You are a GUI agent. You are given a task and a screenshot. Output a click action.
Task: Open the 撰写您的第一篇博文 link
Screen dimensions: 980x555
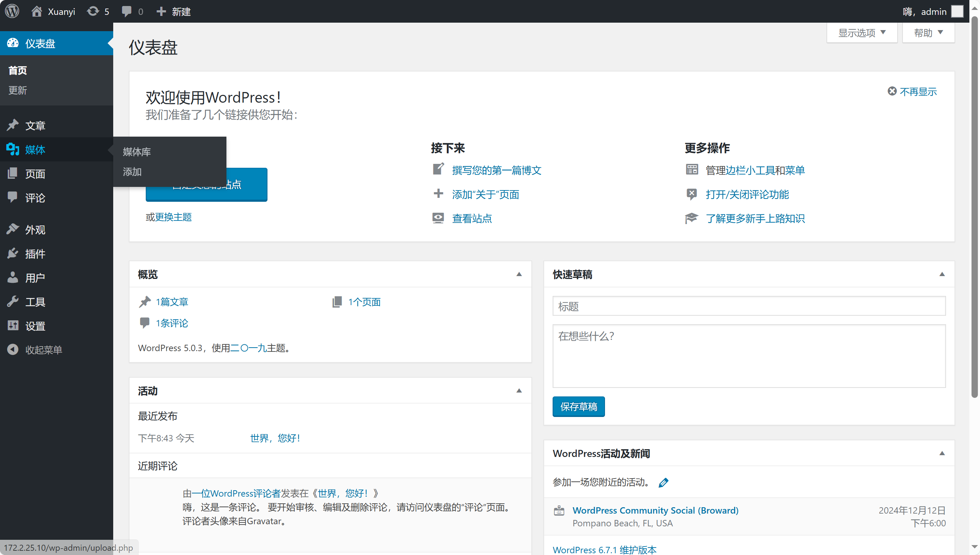(496, 170)
